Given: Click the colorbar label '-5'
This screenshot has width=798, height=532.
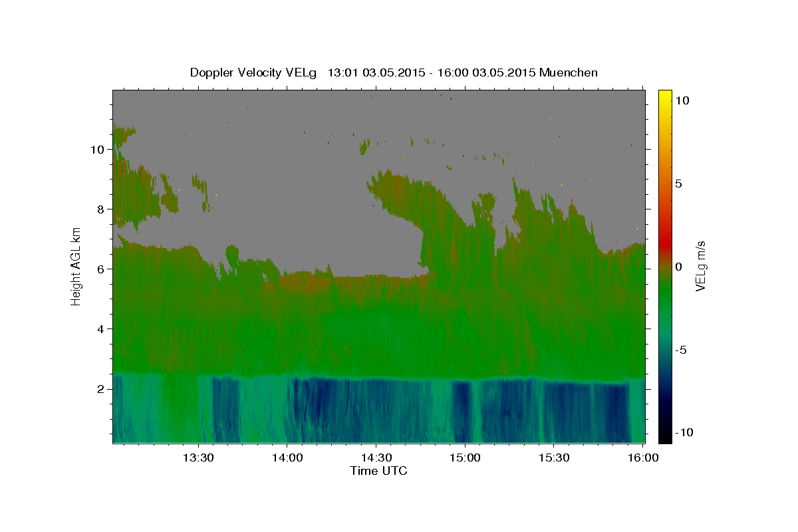Looking at the screenshot, I should 680,350.
